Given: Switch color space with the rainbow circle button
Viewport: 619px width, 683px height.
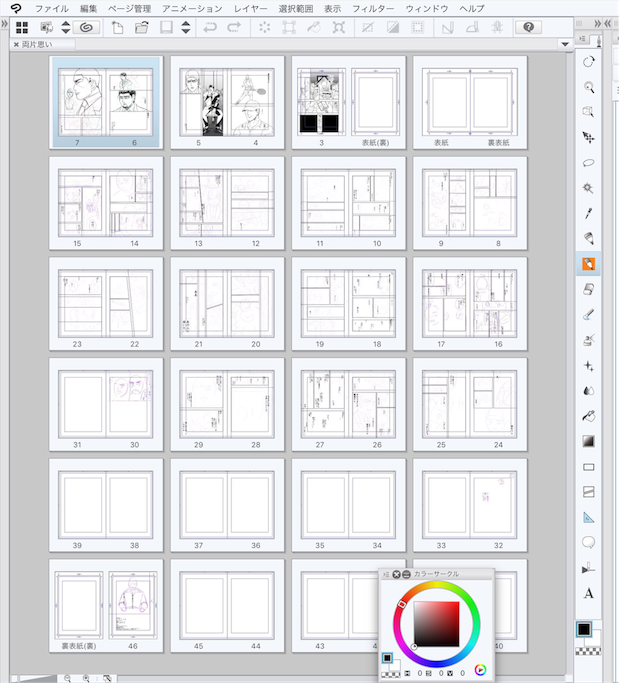Looking at the screenshot, I should click(x=480, y=669).
